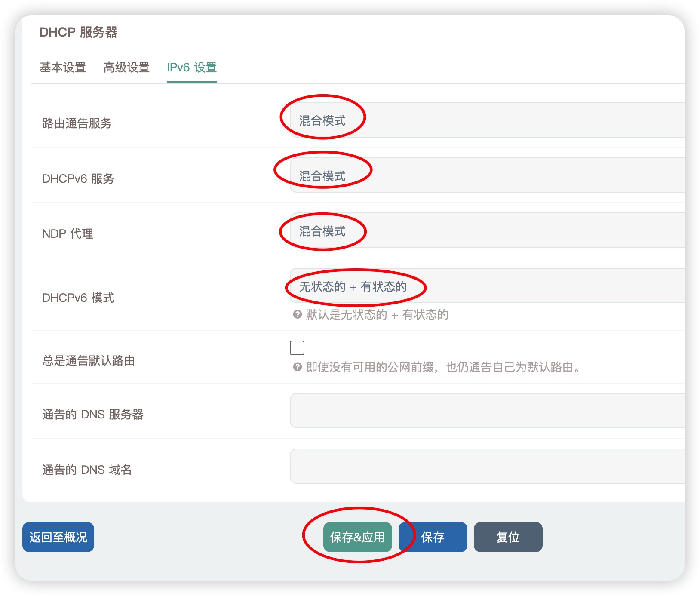This screenshot has height=596, width=700.
Task: Click the 通告的 DNS 服务器 input field
Action: pos(473,411)
